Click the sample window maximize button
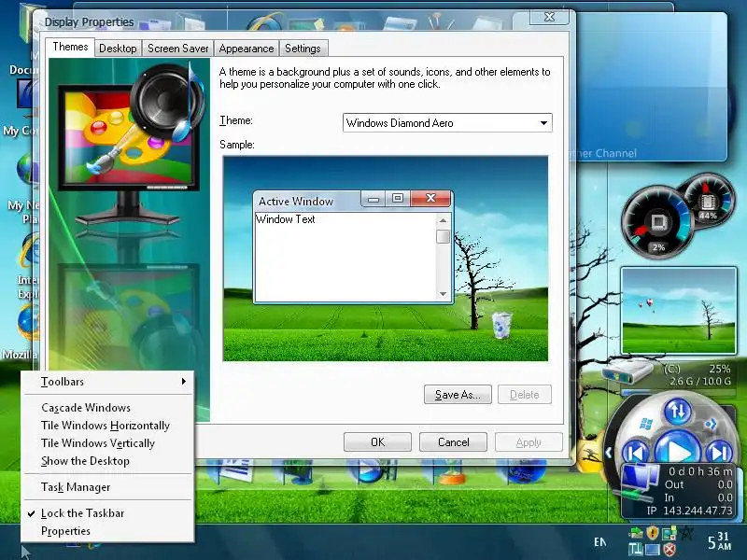Viewport: 747px width, 560px height. click(x=398, y=198)
